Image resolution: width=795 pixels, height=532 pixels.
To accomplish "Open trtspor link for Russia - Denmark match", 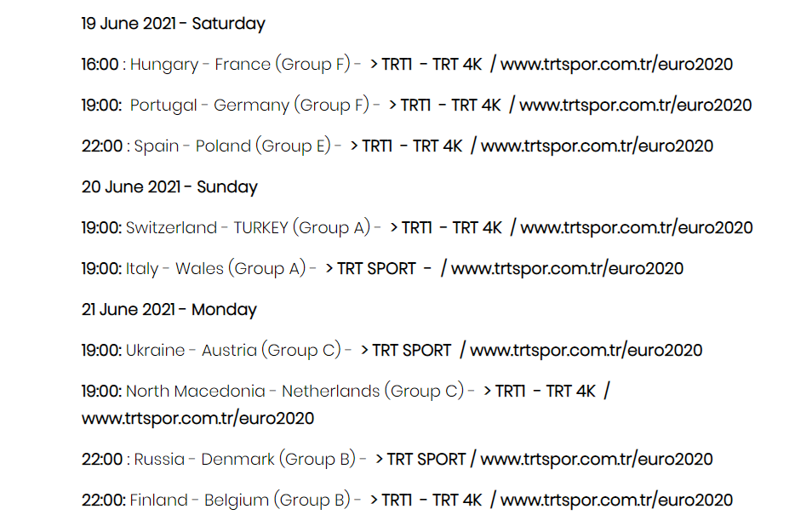I will pyautogui.click(x=596, y=460).
